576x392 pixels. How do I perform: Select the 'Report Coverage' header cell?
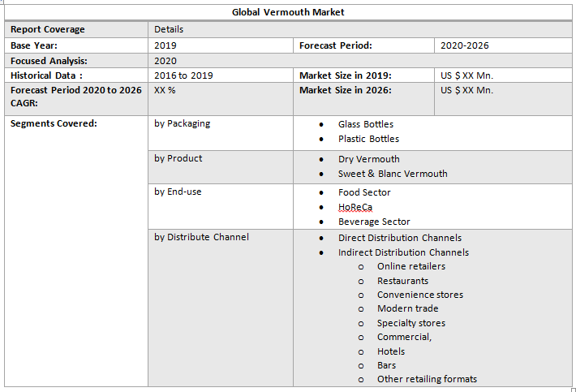point(47,29)
